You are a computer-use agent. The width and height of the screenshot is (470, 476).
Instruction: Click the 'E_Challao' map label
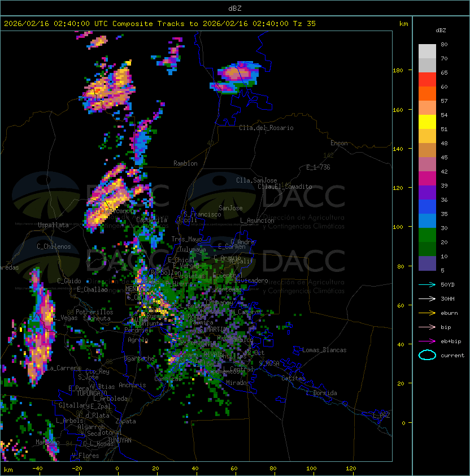pyautogui.click(x=92, y=289)
